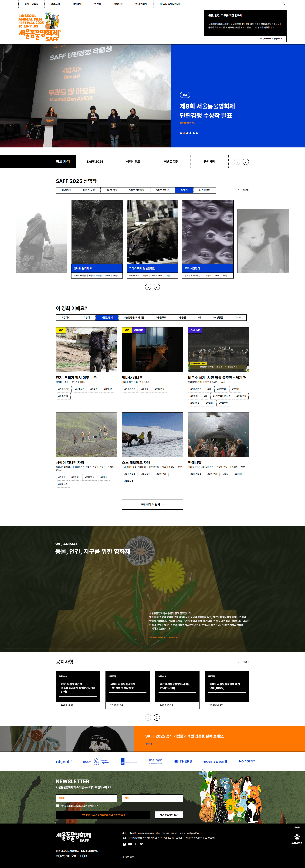Click the musinsa earth sponsor logo

(x=215, y=762)
